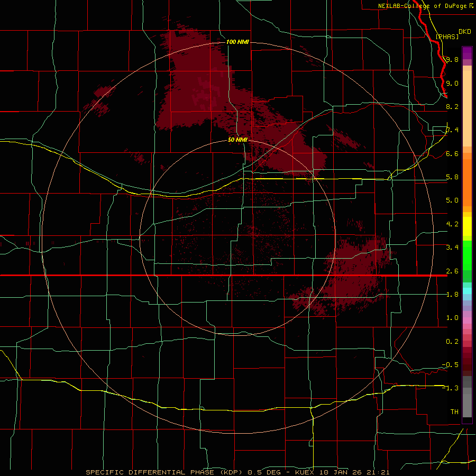Click the -1.3 scale value
Viewport: 476px width, 476px height.
(x=450, y=388)
